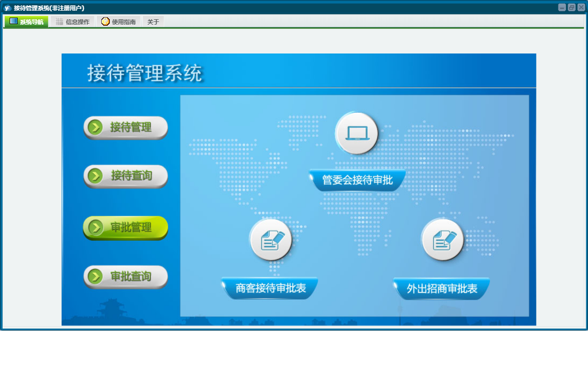Open the 管委会接待审批 laptop icon
Image resolution: width=588 pixels, height=383 pixels.
pyautogui.click(x=357, y=133)
